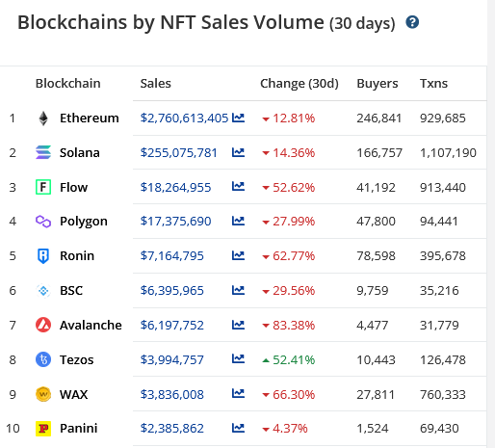Select the BSC blockchain name
Viewport: 495px width, 448px height.
pos(71,291)
